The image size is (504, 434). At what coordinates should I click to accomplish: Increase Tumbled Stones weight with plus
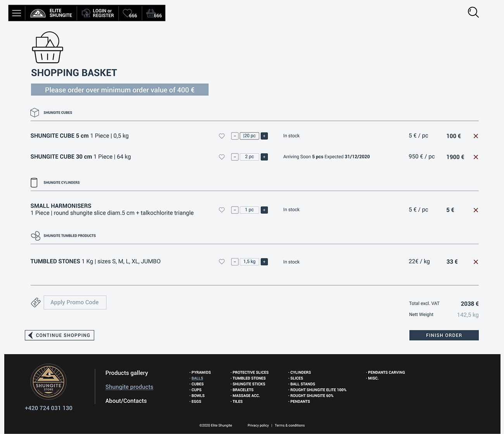[x=264, y=262]
